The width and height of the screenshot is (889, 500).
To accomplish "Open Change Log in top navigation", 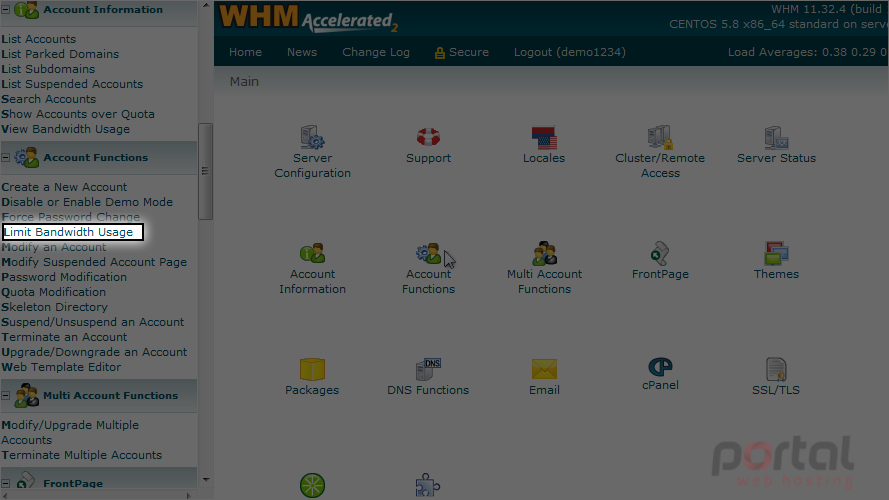I will 376,52.
